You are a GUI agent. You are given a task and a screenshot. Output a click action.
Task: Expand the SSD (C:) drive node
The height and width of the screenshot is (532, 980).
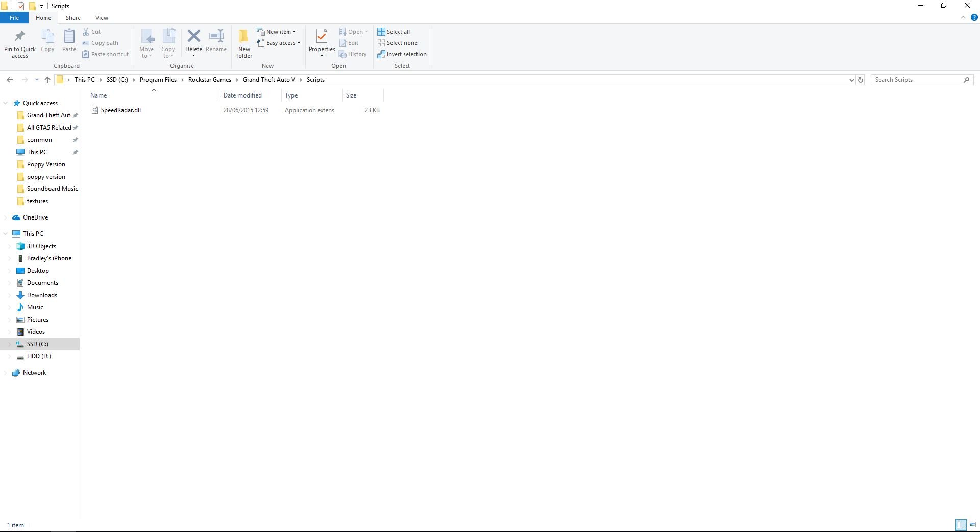[9, 344]
